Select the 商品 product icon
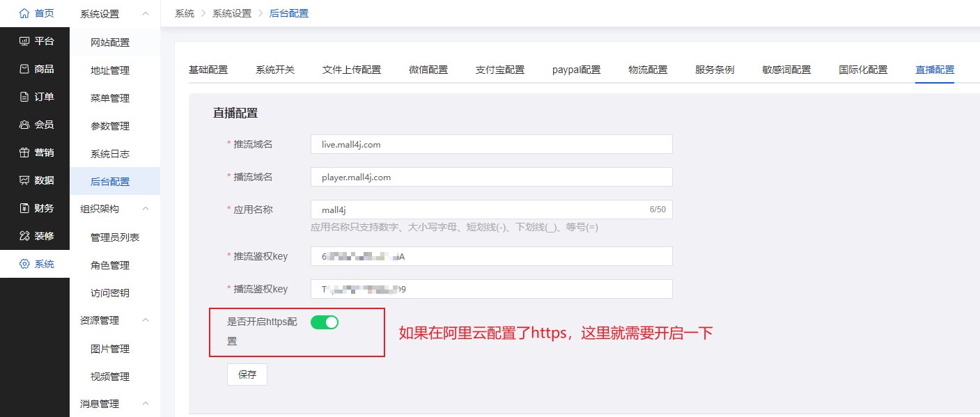Viewport: 980px width, 417px height. (24, 69)
